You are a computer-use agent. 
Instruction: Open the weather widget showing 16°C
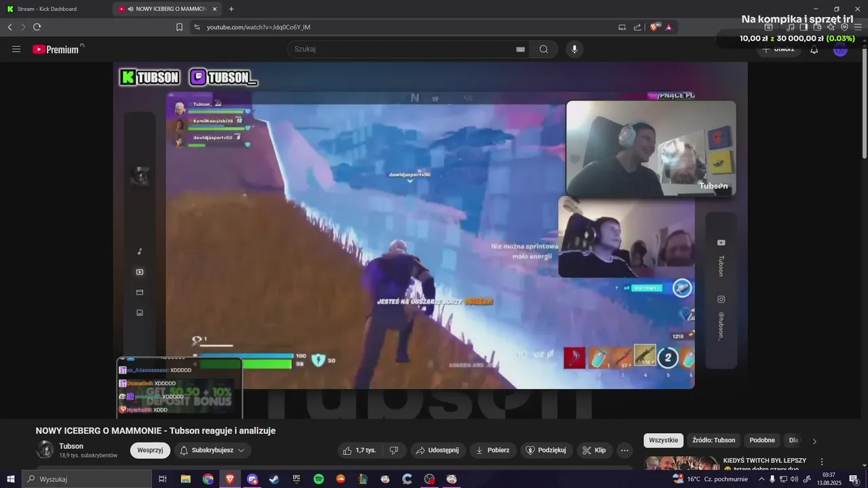coord(709,479)
